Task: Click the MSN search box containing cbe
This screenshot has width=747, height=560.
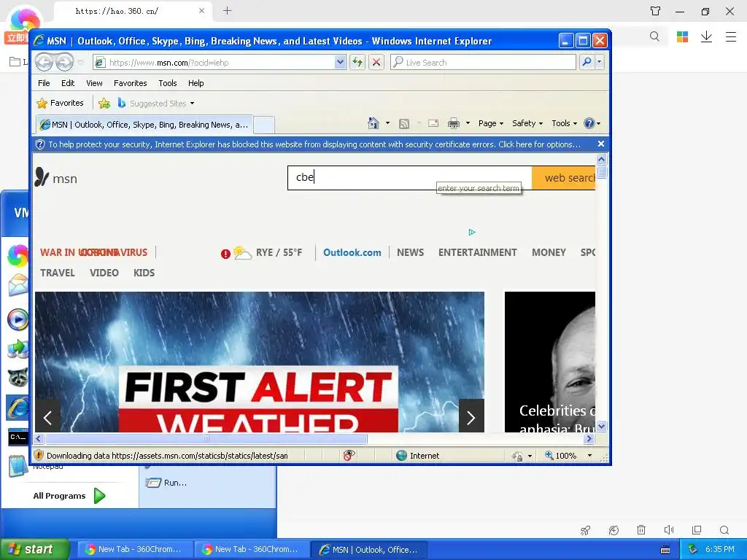Action: click(410, 178)
